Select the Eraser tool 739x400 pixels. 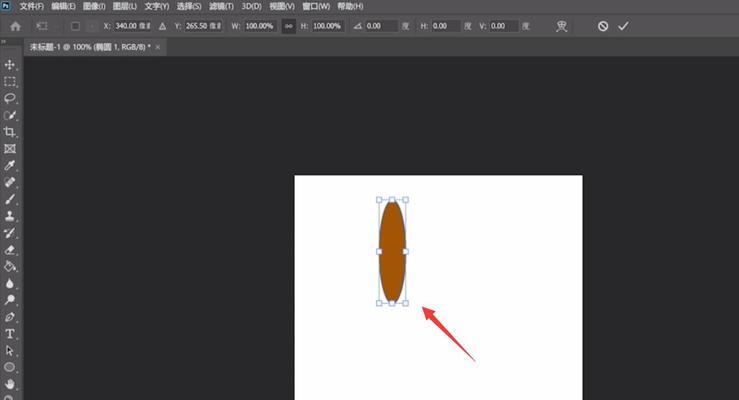coord(10,250)
